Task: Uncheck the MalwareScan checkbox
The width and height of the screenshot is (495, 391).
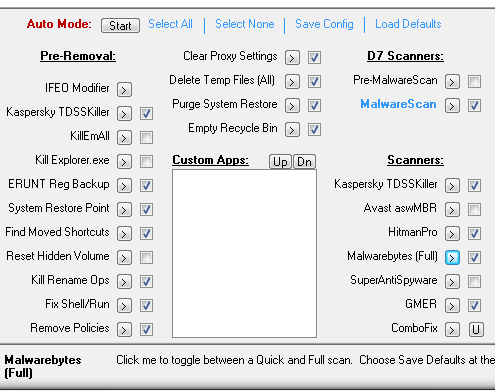Action: coord(474,106)
